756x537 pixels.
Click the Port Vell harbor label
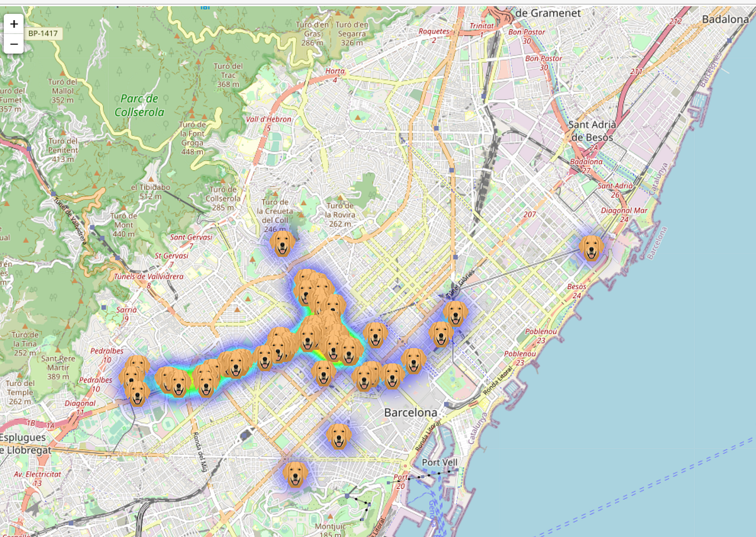click(441, 463)
